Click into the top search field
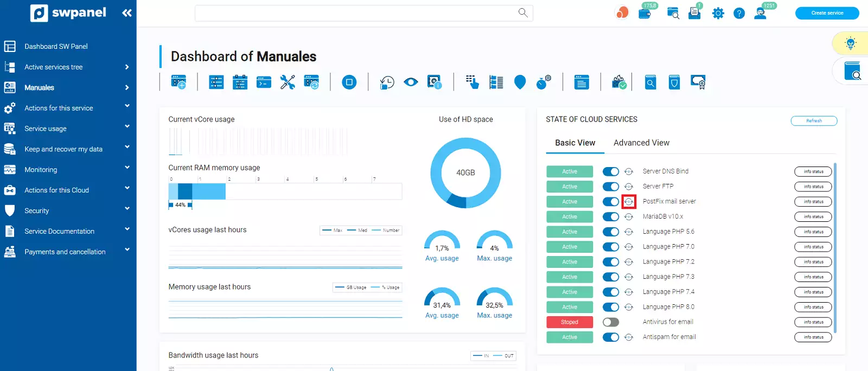 click(363, 13)
